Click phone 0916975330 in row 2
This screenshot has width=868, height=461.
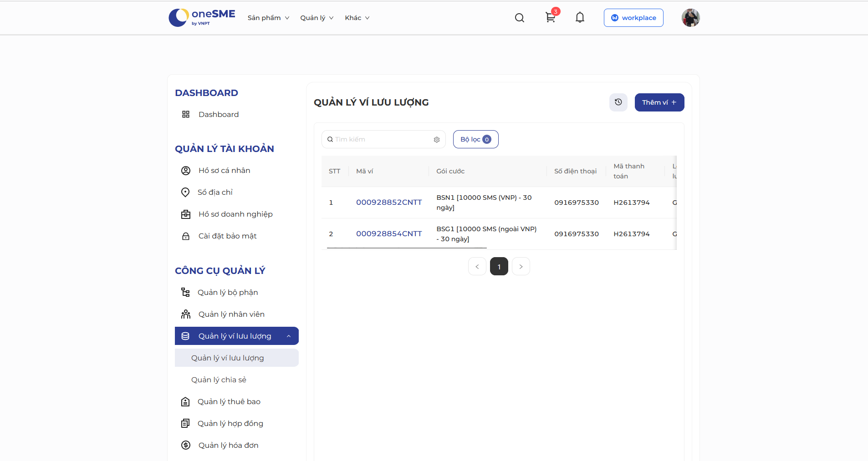coord(577,234)
